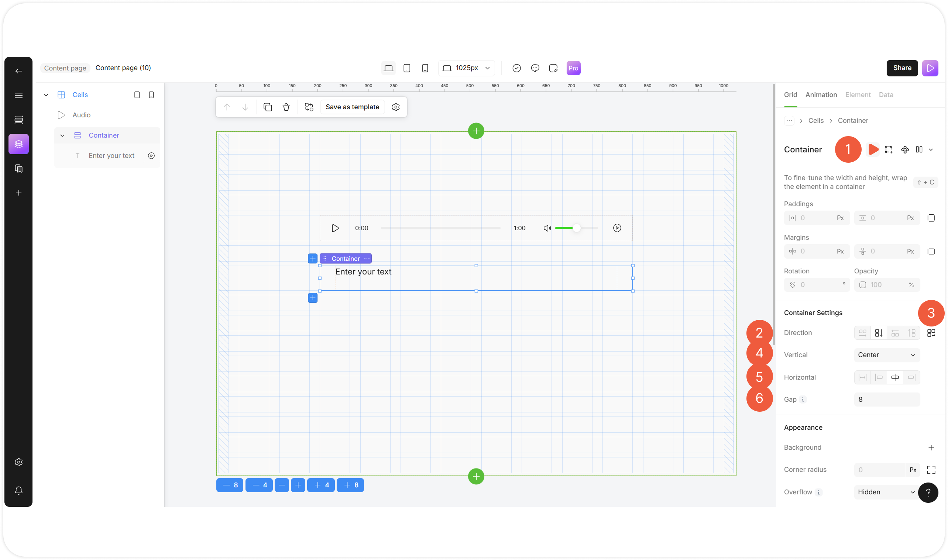Toggle individual paddings sides icon
Screen dimensions: 948x560
pos(931,218)
